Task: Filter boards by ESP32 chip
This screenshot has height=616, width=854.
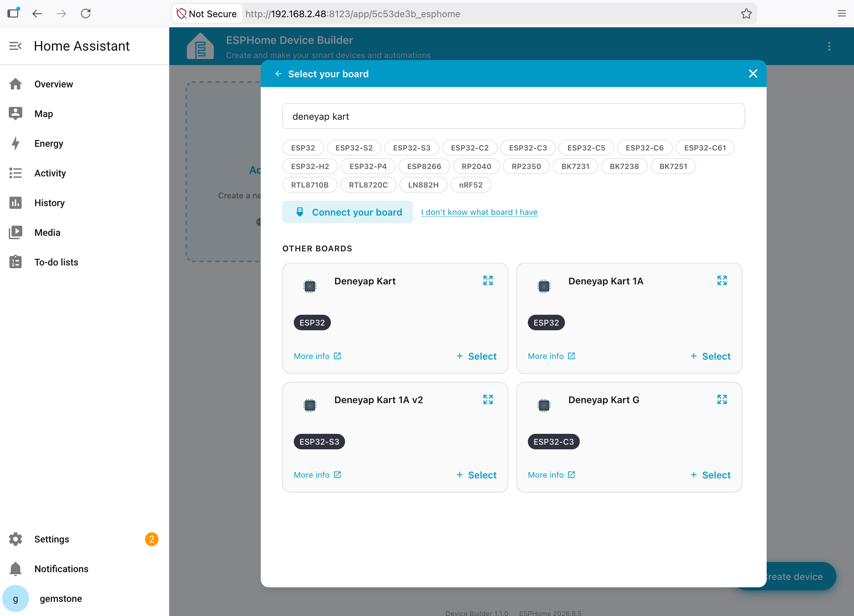Action: (303, 148)
